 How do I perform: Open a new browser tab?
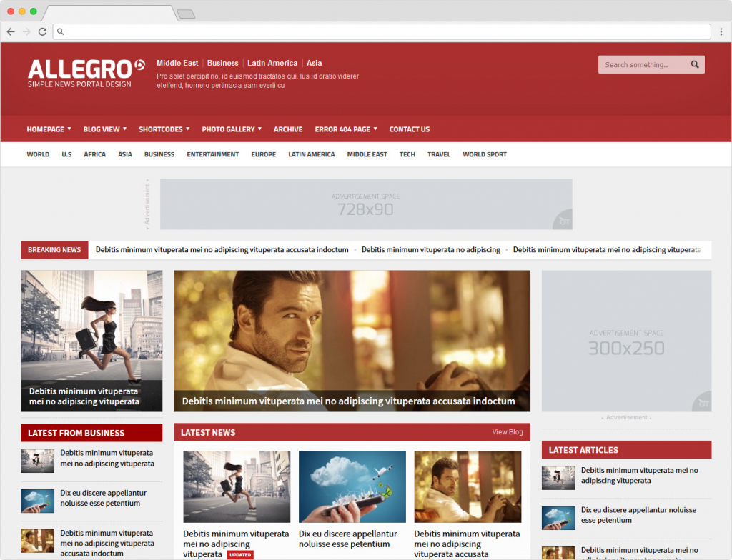click(x=185, y=14)
